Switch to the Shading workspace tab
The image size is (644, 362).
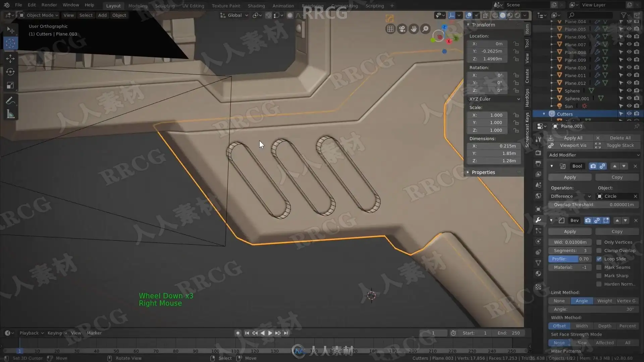[256, 6]
